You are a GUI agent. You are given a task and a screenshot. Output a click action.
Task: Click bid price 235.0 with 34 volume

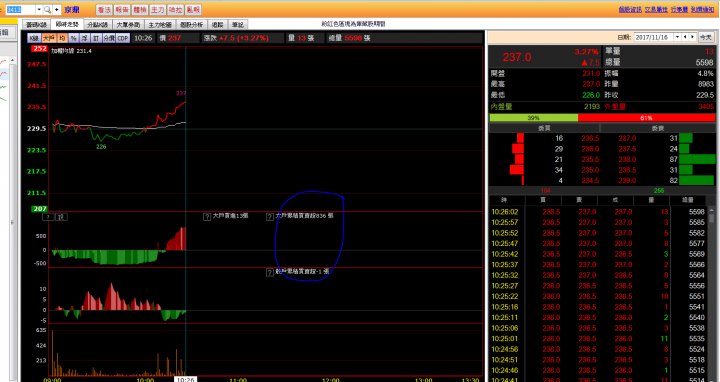tap(590, 170)
